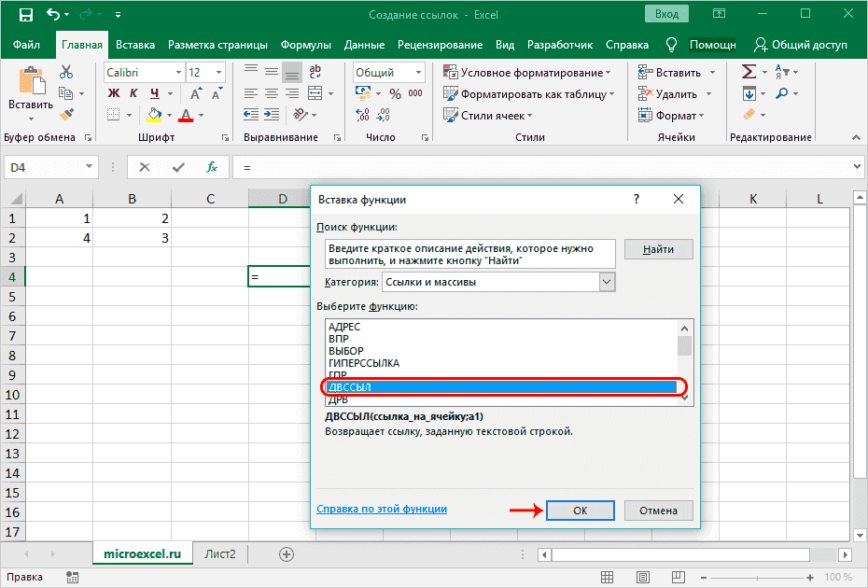Open the Формулы ribbon tab
Viewport: 868px width, 588px height.
click(x=305, y=45)
